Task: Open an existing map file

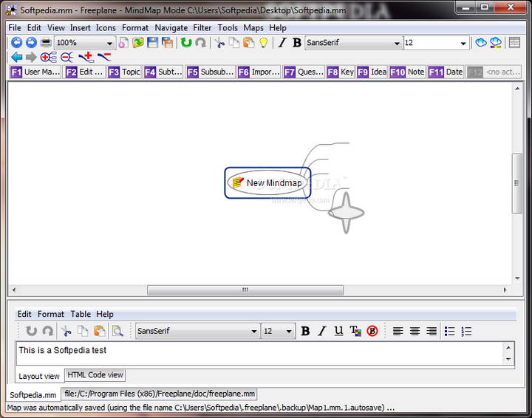Action: [x=138, y=43]
